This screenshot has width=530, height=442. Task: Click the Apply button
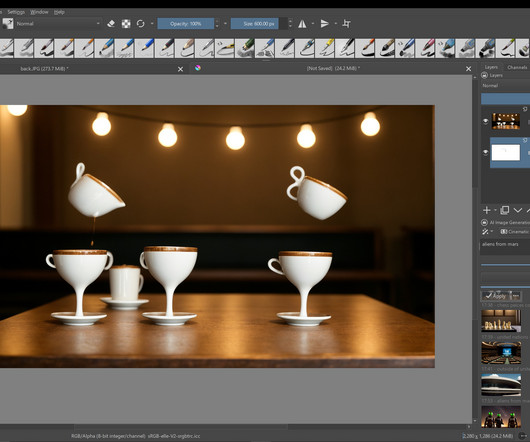496,296
